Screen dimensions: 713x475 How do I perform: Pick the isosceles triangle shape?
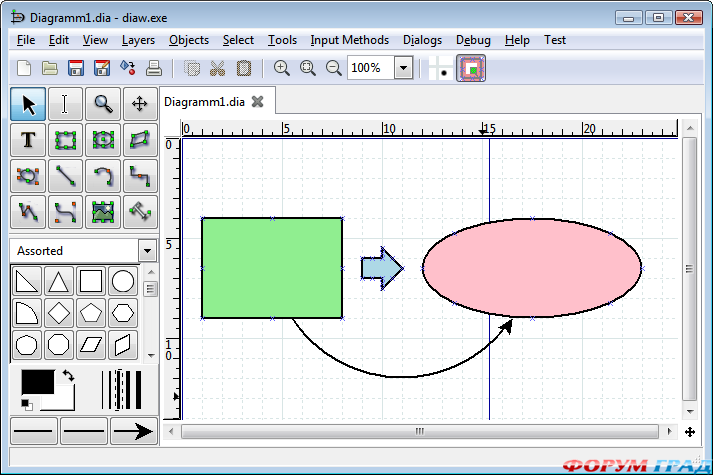click(x=59, y=281)
